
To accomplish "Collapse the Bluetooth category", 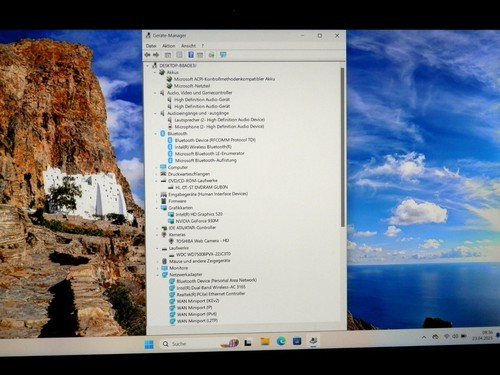I will coord(155,134).
